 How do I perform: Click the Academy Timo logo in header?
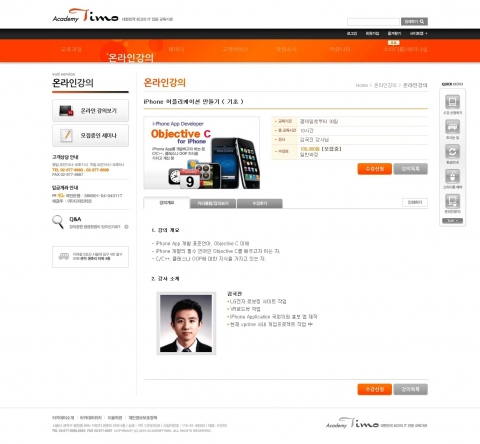click(85, 16)
